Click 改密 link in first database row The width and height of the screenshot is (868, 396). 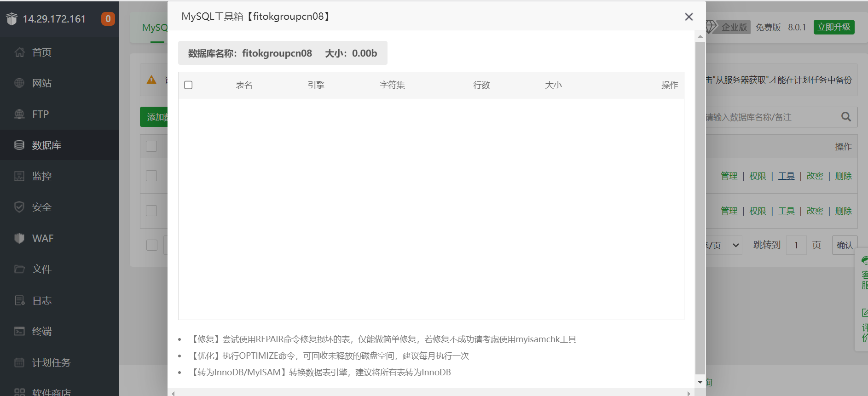(x=815, y=176)
